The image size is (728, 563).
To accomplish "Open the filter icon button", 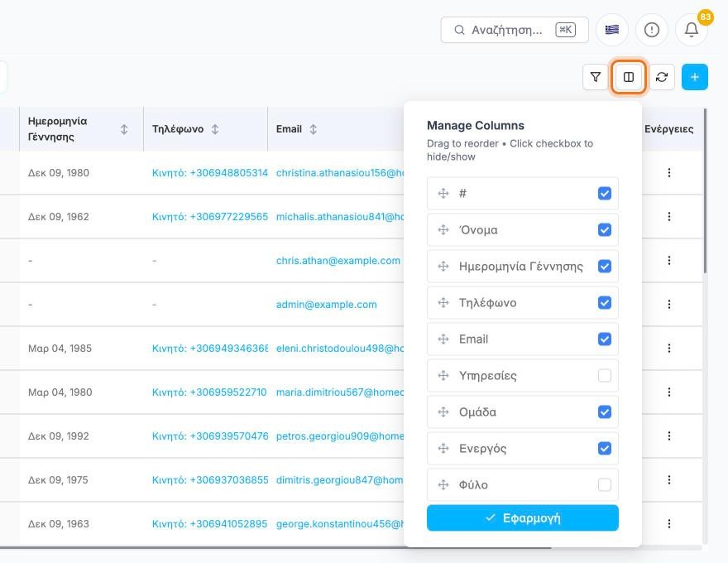I will [595, 77].
